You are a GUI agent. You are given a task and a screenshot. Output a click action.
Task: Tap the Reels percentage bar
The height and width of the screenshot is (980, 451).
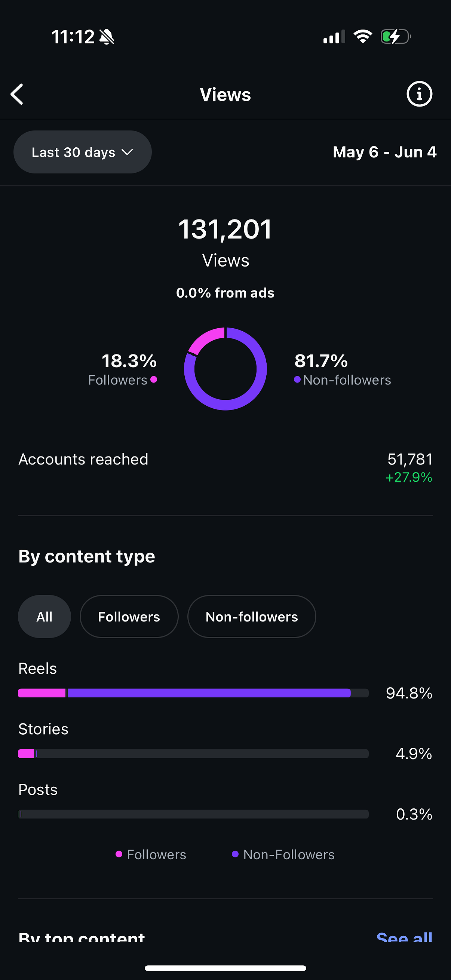coord(193,693)
